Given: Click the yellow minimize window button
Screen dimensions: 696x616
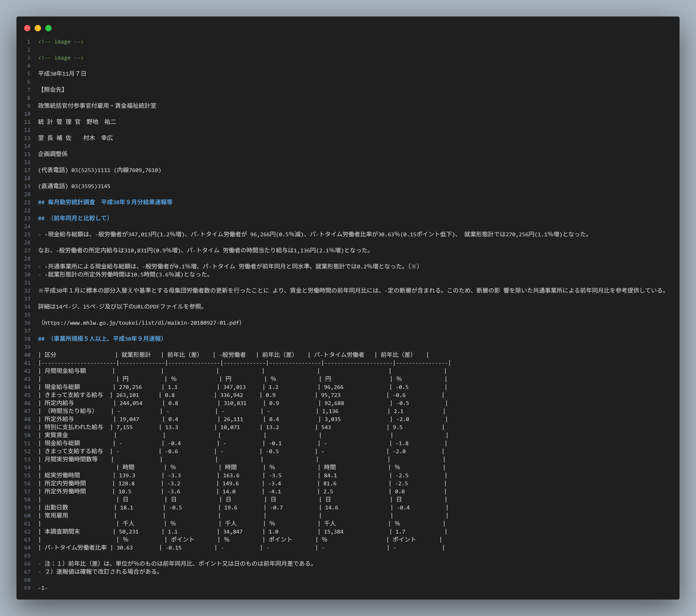Looking at the screenshot, I should click(38, 28).
